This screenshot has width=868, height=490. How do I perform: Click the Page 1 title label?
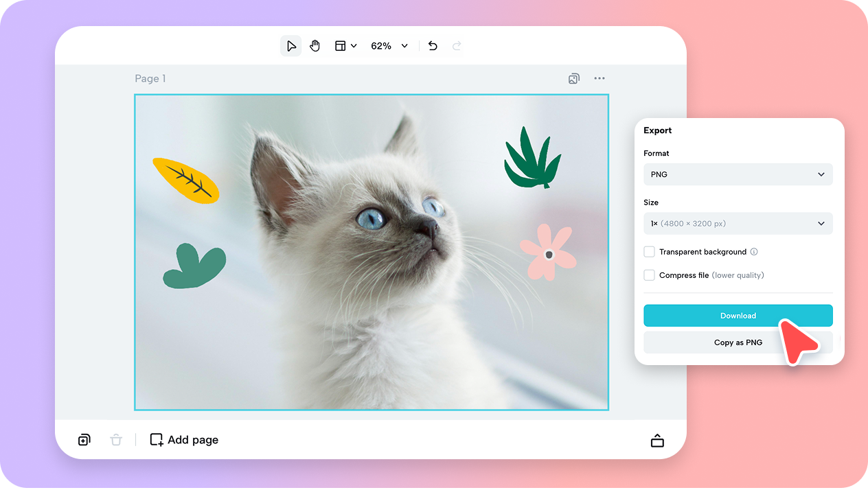coord(150,79)
